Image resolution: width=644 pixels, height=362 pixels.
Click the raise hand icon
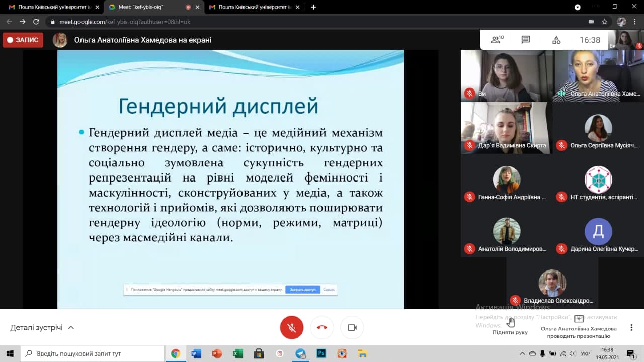click(510, 322)
